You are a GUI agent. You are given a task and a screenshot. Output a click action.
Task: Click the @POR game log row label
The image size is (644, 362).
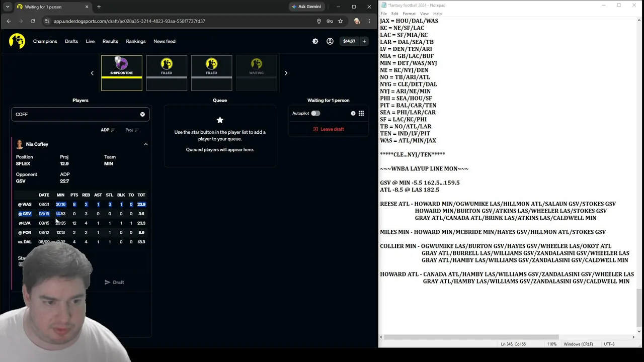[x=25, y=233]
